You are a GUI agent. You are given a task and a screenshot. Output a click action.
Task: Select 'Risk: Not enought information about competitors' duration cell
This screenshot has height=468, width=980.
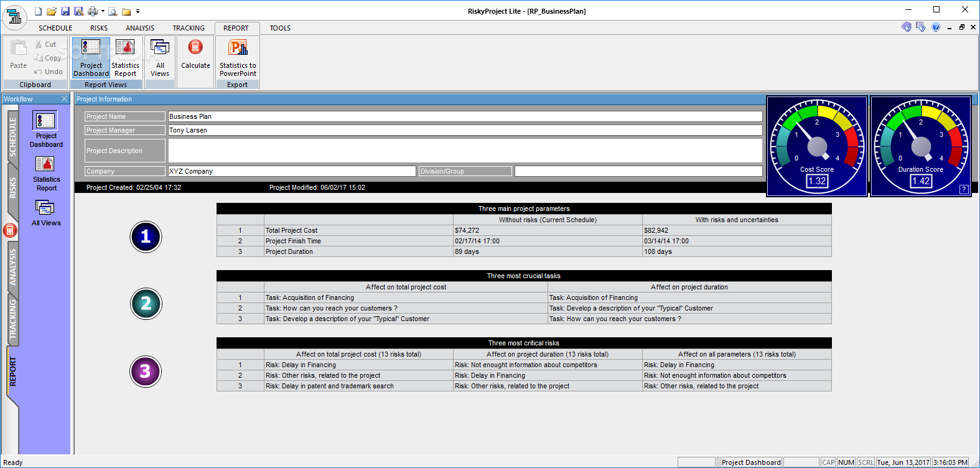click(548, 365)
